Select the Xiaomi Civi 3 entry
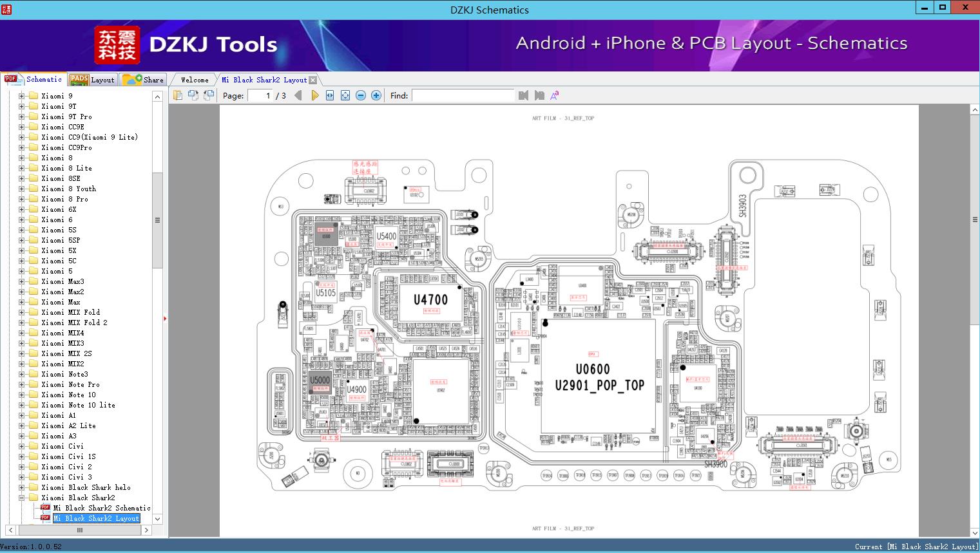 pyautogui.click(x=66, y=477)
